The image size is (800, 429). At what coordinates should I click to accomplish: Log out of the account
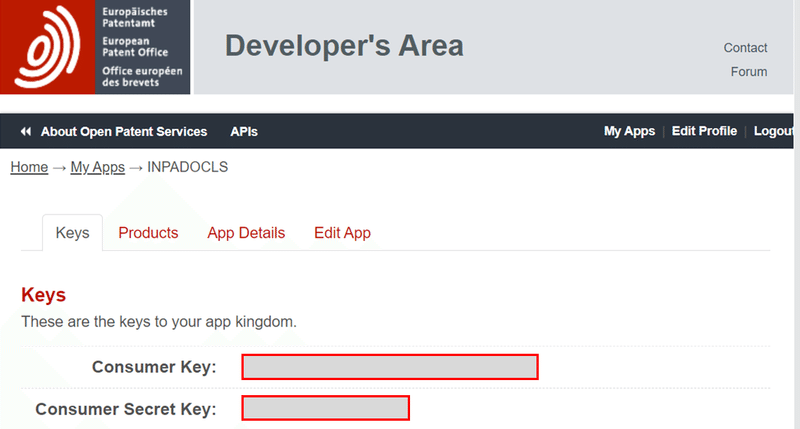point(773,131)
